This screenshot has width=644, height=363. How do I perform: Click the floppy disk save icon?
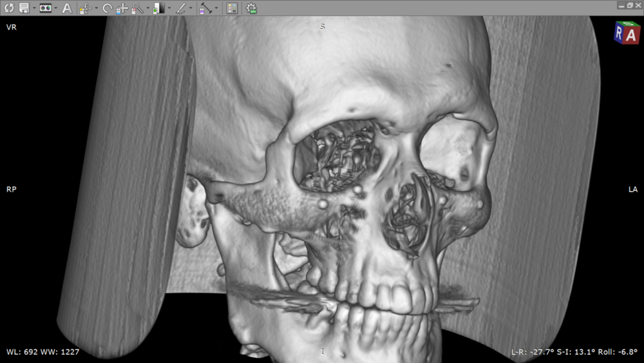pos(24,8)
